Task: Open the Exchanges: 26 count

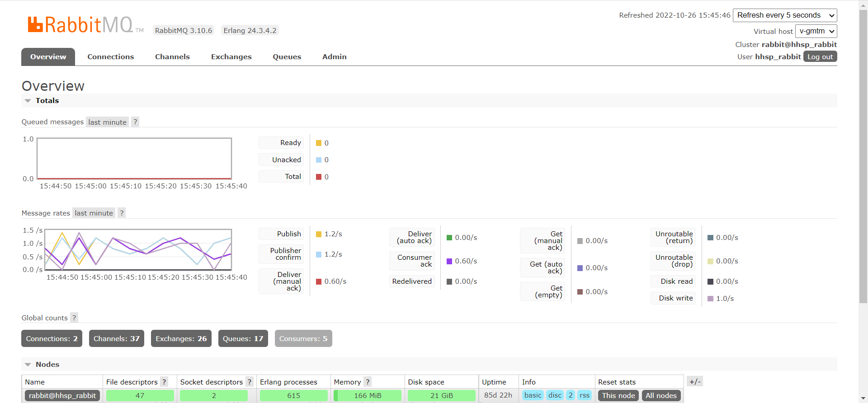Action: 181,338
